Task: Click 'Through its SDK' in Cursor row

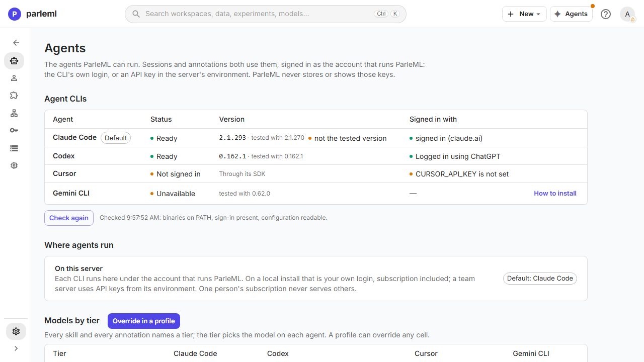Action: [242, 174]
